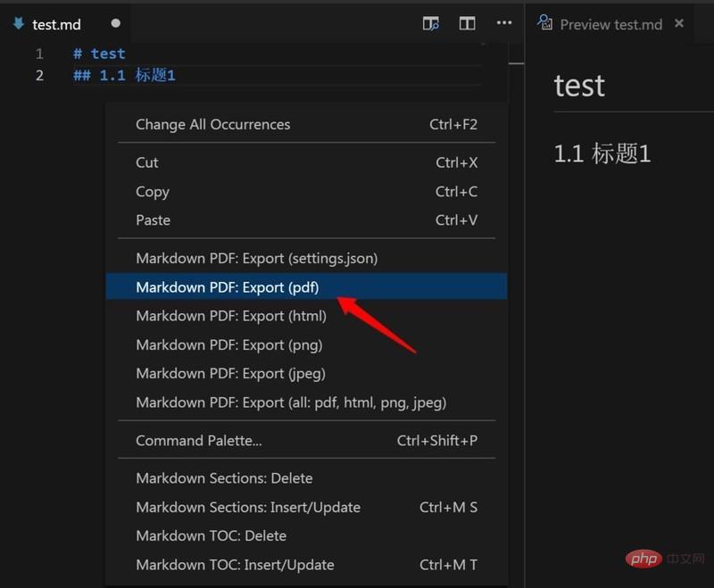Select Copy from the context menu
This screenshot has height=588, width=714.
tap(152, 192)
